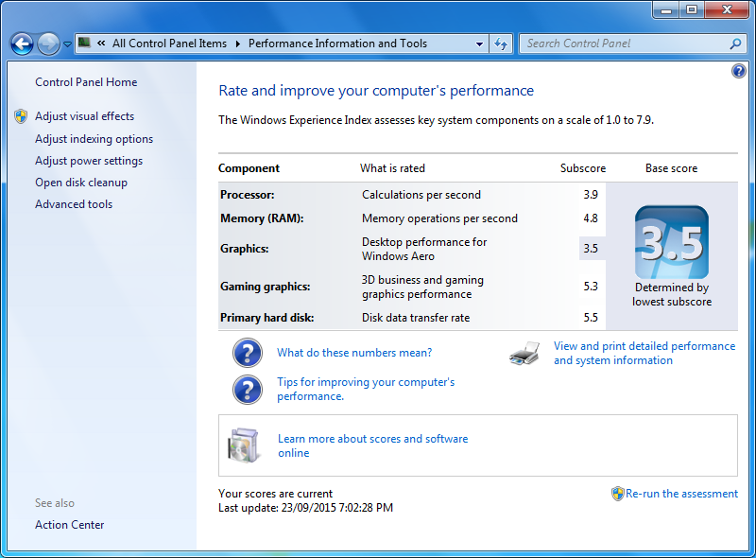Click the software box icon

point(243,445)
